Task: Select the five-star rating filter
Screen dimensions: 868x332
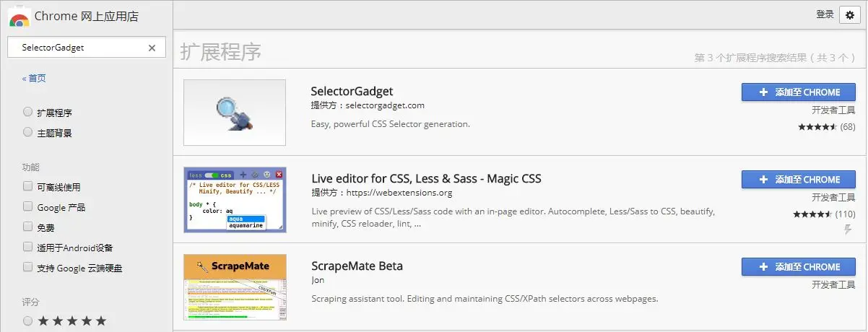Action: click(x=27, y=320)
